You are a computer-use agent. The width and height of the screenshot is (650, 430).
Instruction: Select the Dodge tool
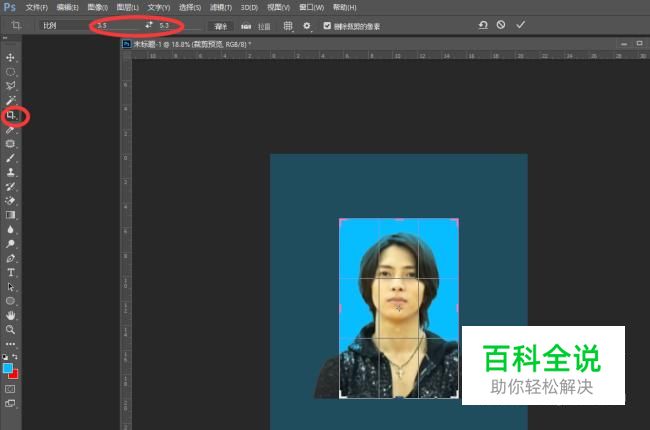coord(10,244)
